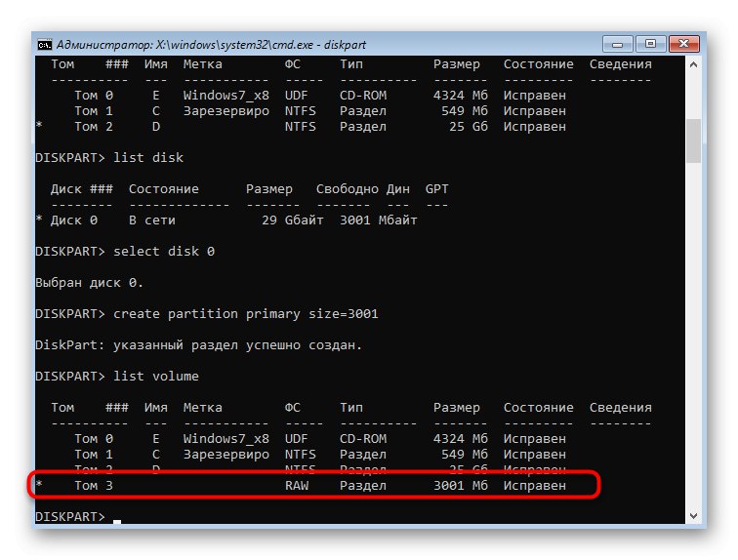Click the 'Выбран диск 0.' message
The width and height of the screenshot is (738, 560).
pos(89,283)
